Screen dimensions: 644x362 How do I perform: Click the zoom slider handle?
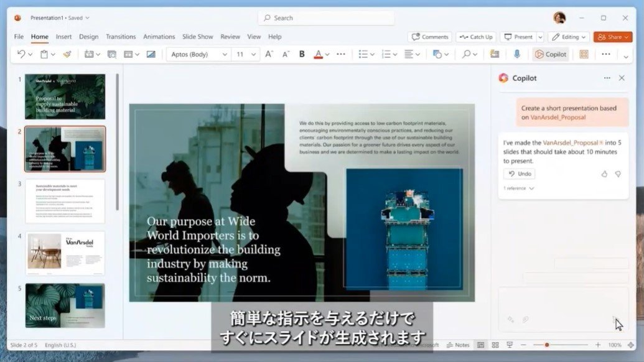tap(547, 345)
